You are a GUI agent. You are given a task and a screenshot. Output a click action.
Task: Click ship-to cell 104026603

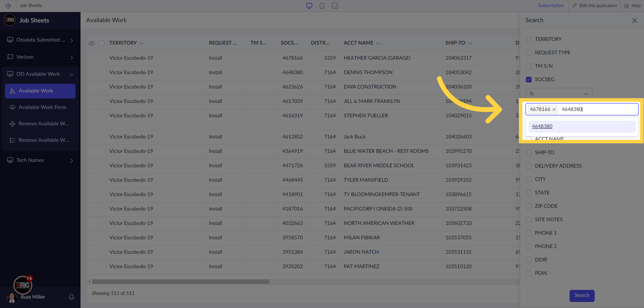pyautogui.click(x=459, y=137)
